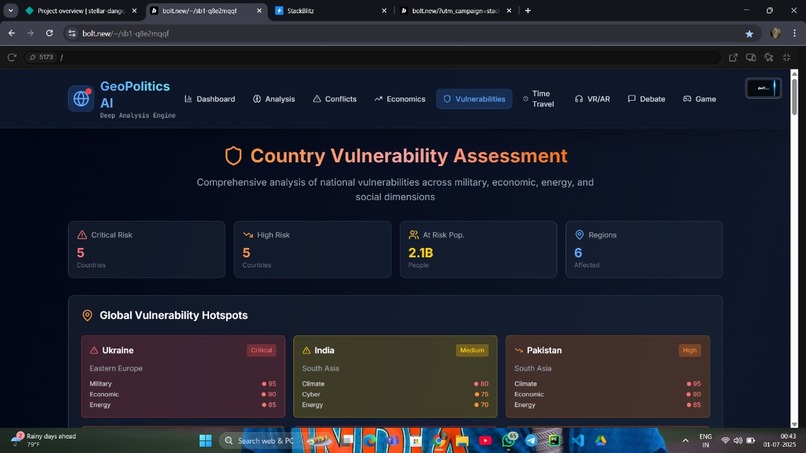Go back in browser history
Image resolution: width=806 pixels, height=453 pixels.
point(12,33)
